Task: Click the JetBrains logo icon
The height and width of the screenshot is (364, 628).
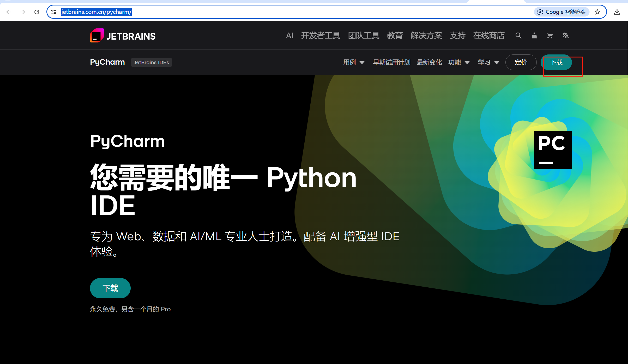Action: 97,36
